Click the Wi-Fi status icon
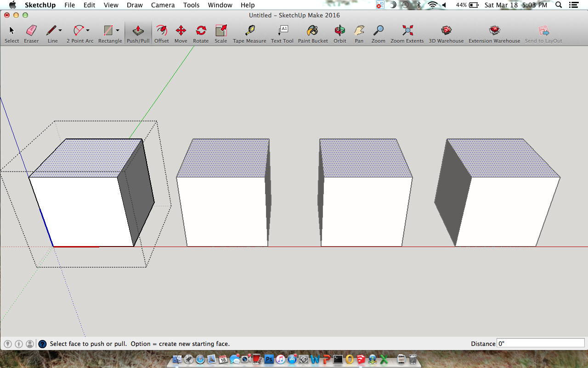Viewport: 588px width, 368px height. point(432,5)
